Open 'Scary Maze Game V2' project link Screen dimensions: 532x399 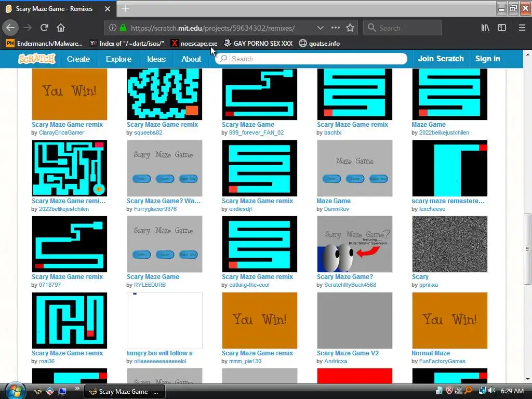[348, 353]
